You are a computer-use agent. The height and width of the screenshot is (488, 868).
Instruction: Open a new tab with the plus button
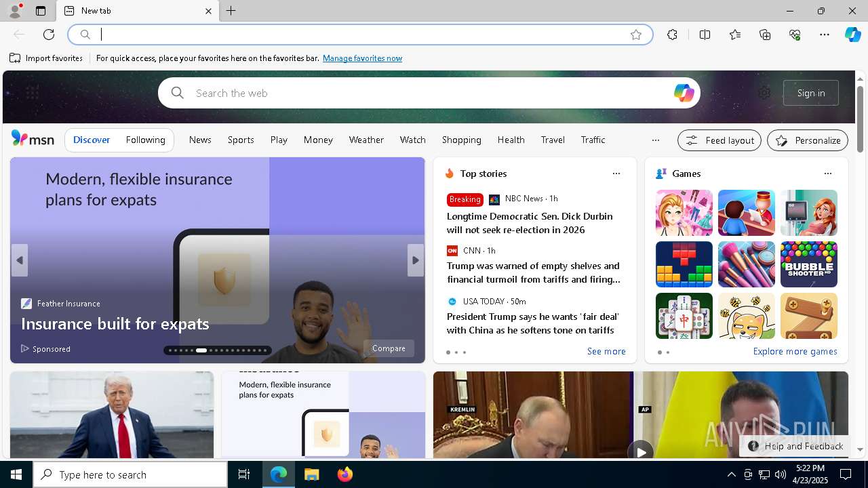(231, 11)
